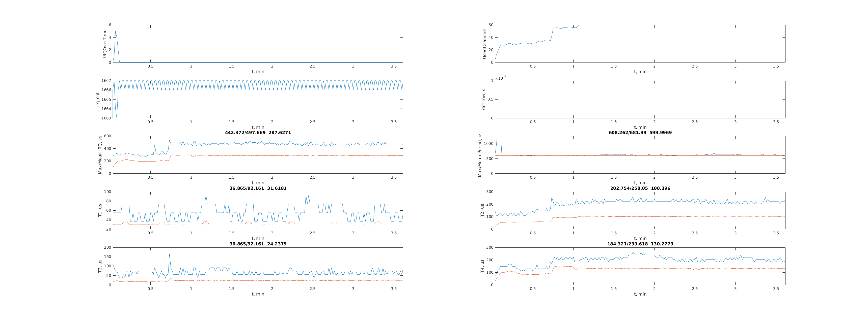Click the 1666 tick on irq_cnt axis
Screen dimensions: 868x322
point(106,90)
